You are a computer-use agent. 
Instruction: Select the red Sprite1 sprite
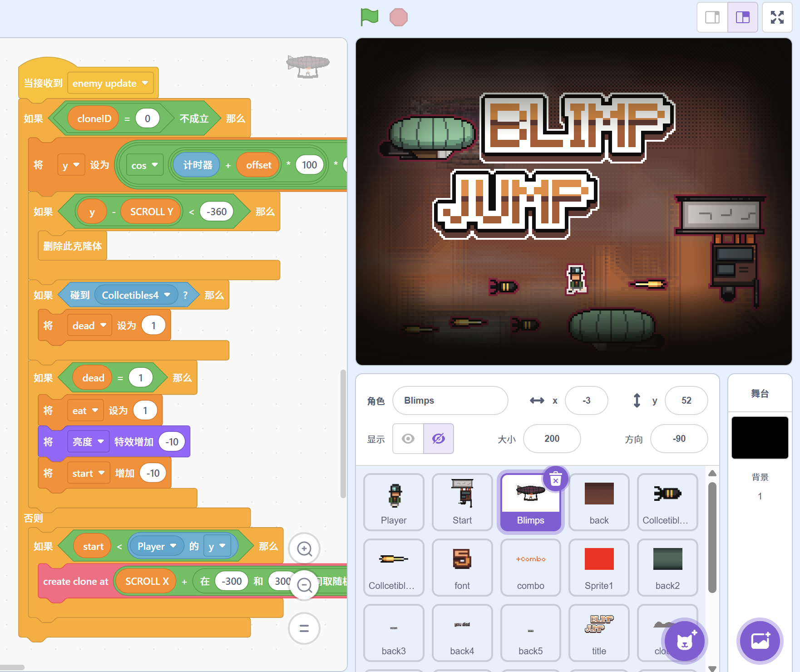[x=599, y=567]
